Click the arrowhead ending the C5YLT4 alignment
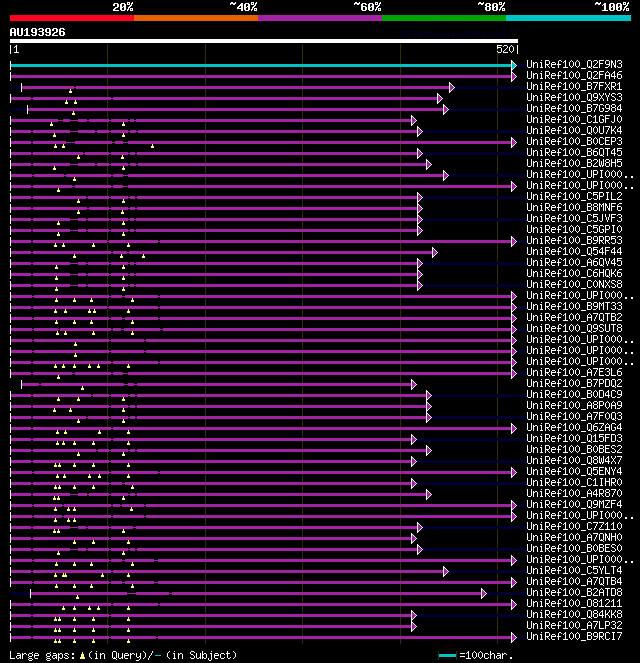Image resolution: width=640 pixels, height=663 pixels. pos(446,572)
